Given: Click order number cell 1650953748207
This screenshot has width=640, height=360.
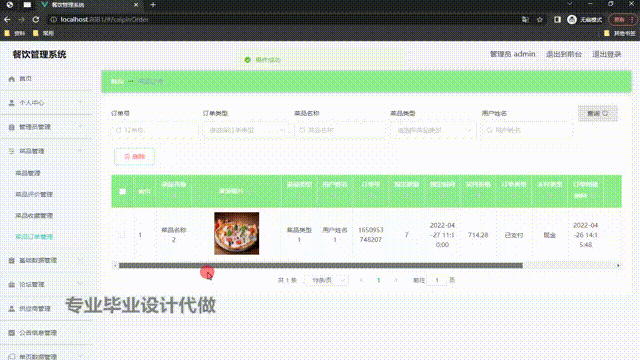Looking at the screenshot, I should 371,235.
